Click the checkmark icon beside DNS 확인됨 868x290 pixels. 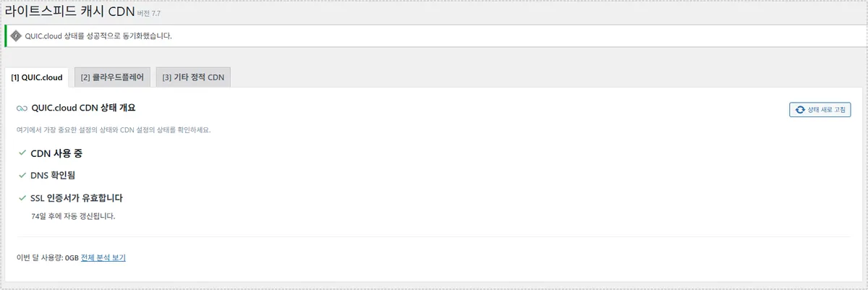click(x=22, y=175)
